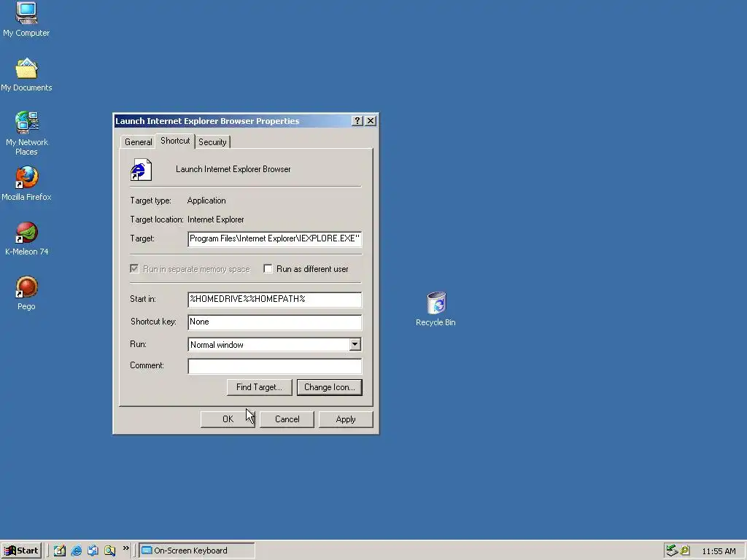The image size is (747, 560).
Task: Click the Application target type text
Action: [206, 201]
